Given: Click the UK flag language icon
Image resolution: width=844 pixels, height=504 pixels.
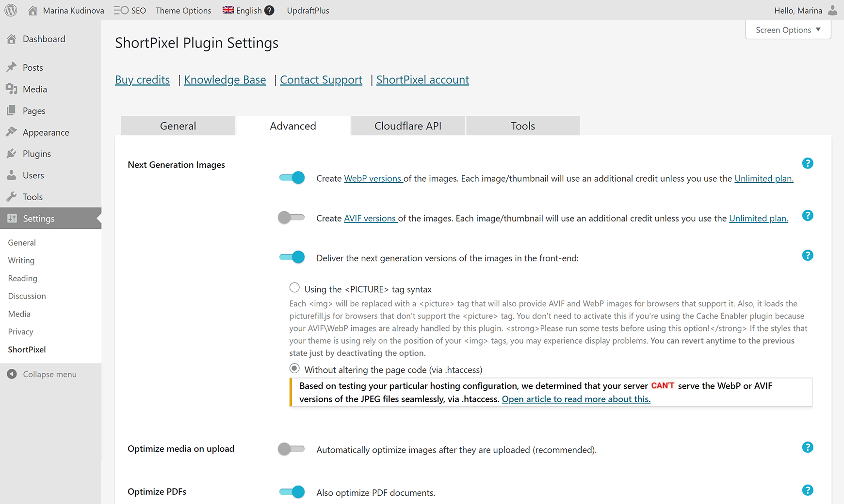Looking at the screenshot, I should click(228, 10).
